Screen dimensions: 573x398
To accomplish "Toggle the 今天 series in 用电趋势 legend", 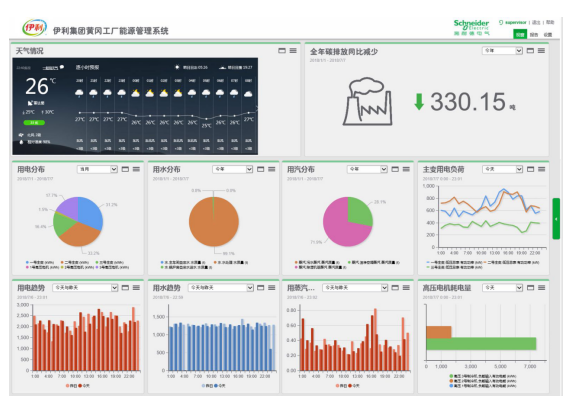I will pos(84,386).
